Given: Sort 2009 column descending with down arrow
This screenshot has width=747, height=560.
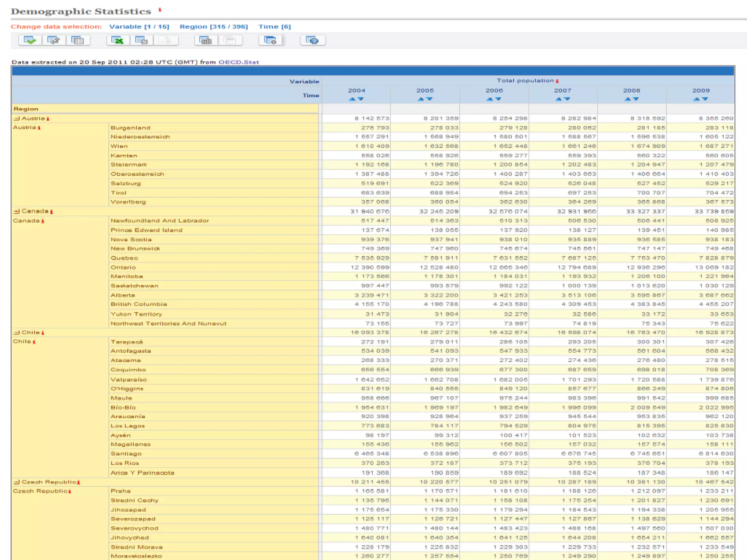Looking at the screenshot, I should 705,99.
